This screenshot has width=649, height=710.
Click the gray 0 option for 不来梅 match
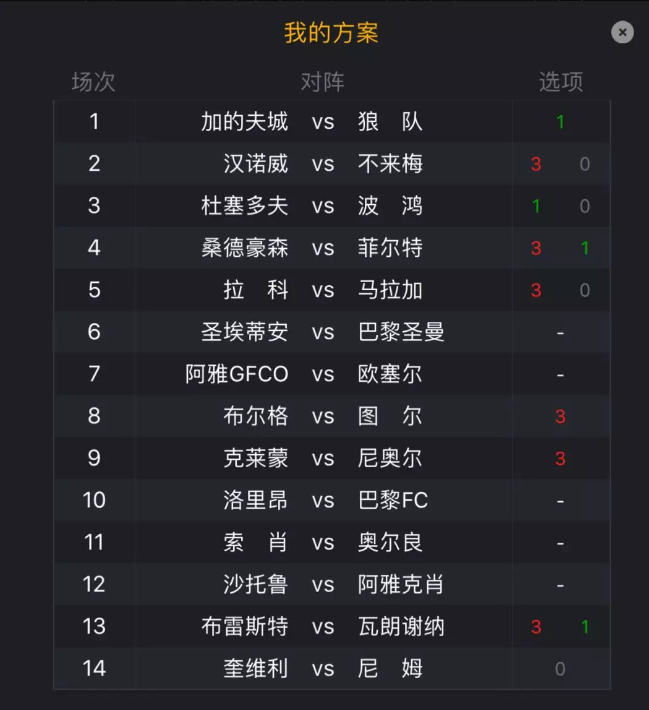coord(585,164)
